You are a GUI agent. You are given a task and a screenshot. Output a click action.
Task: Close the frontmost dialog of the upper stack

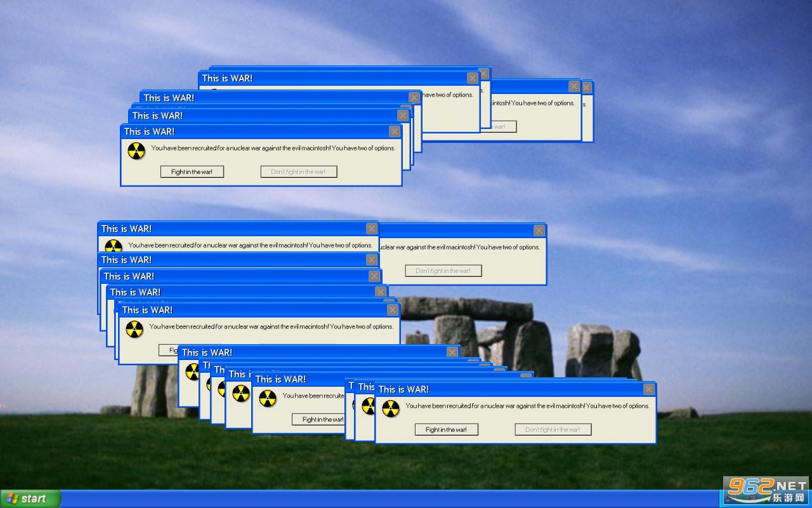tap(395, 131)
